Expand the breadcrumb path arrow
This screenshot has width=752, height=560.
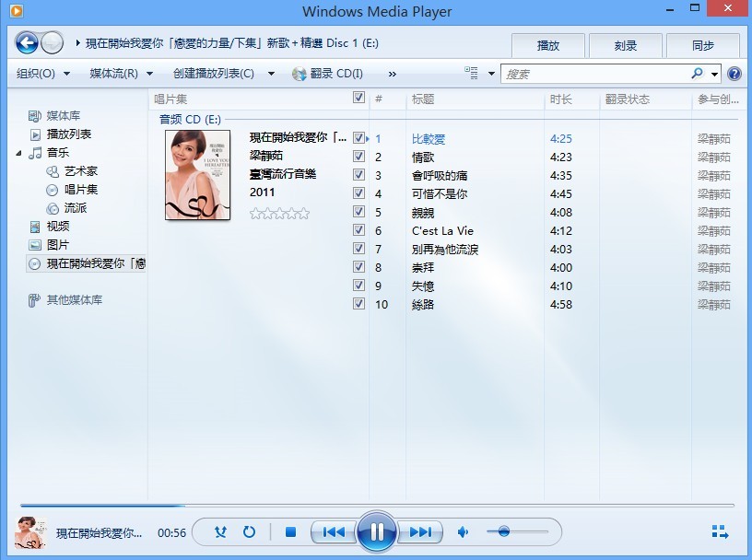78,43
